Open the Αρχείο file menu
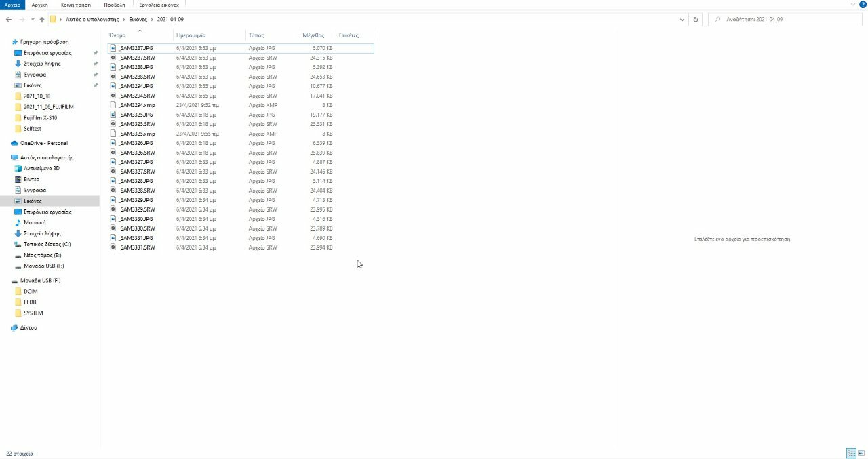This screenshot has height=459, width=868. pos(13,5)
